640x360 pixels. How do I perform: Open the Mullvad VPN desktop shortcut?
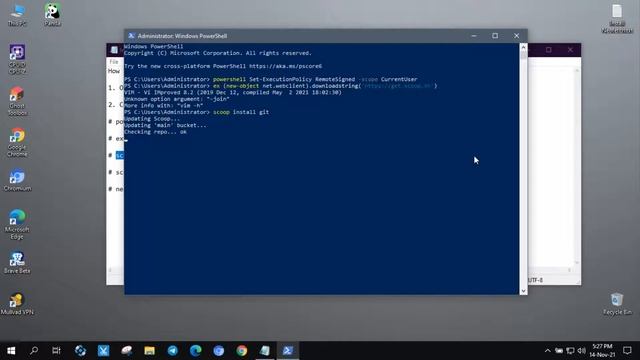[17, 304]
